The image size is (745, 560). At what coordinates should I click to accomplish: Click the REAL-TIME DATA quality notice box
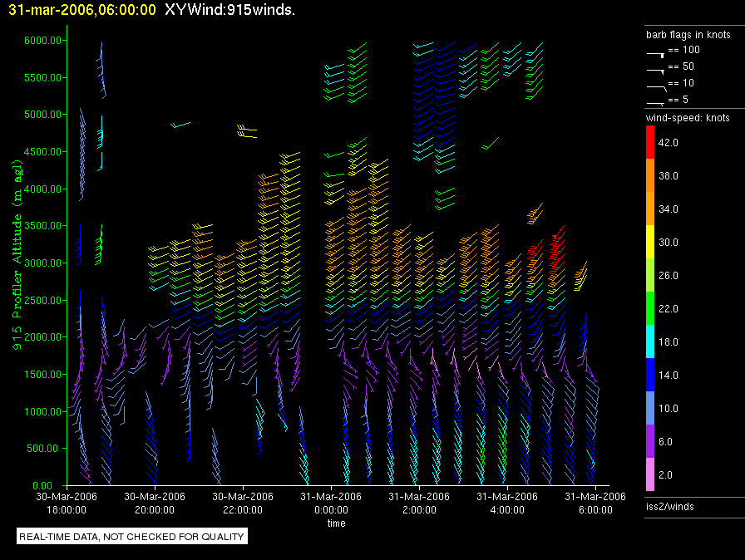click(131, 536)
